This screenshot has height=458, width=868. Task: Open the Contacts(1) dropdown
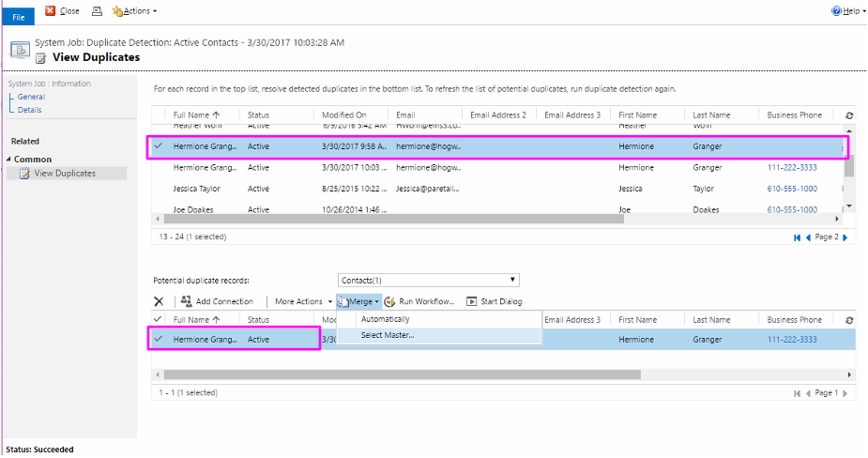(x=429, y=281)
